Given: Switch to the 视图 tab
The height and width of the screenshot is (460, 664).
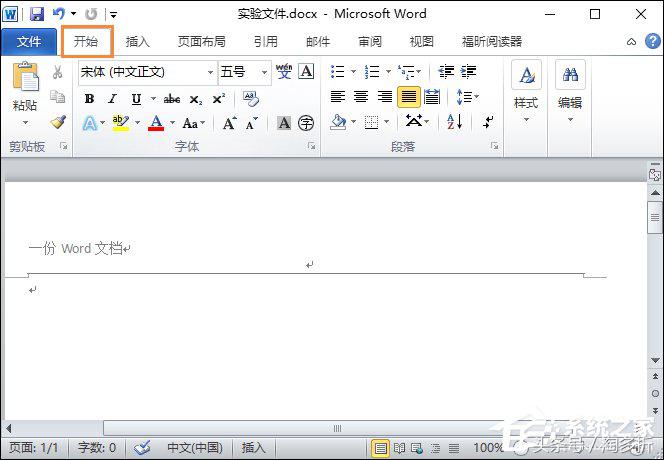Looking at the screenshot, I should click(421, 42).
